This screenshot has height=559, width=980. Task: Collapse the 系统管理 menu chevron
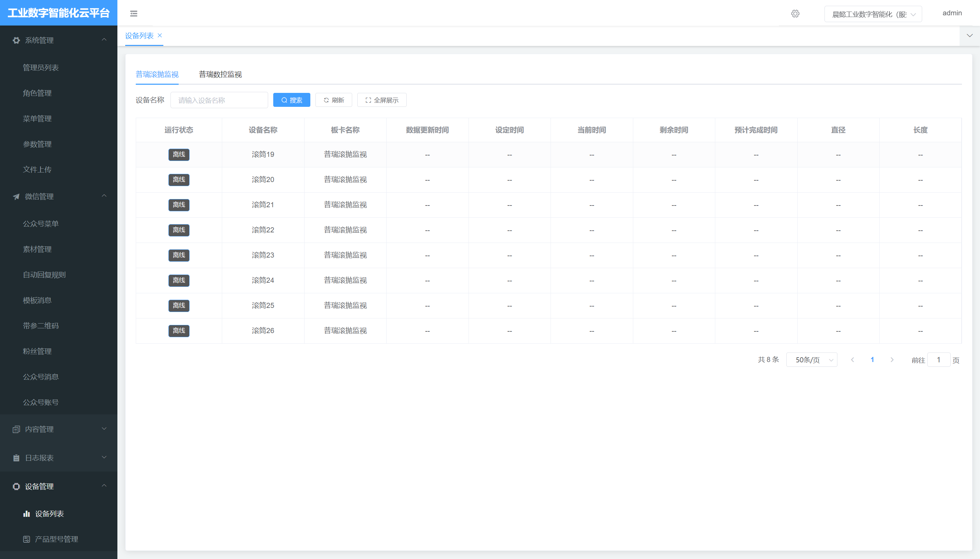tap(104, 39)
